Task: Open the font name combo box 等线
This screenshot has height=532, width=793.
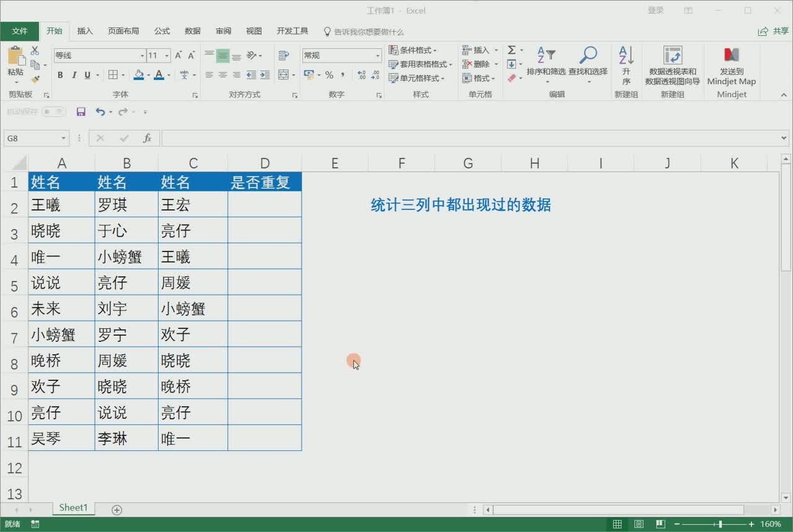Action: click(99, 55)
